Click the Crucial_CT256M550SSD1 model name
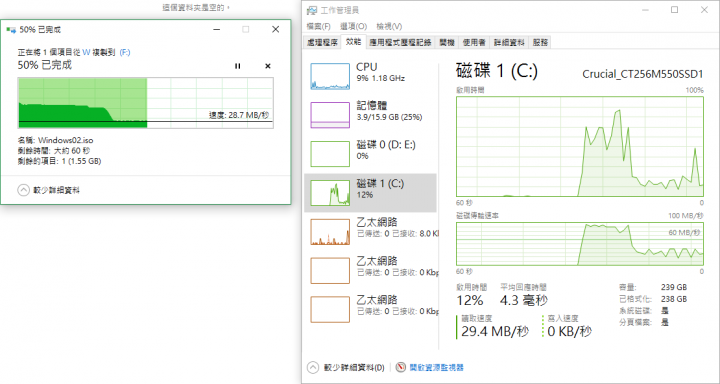This screenshot has height=384, width=720. coord(643,74)
